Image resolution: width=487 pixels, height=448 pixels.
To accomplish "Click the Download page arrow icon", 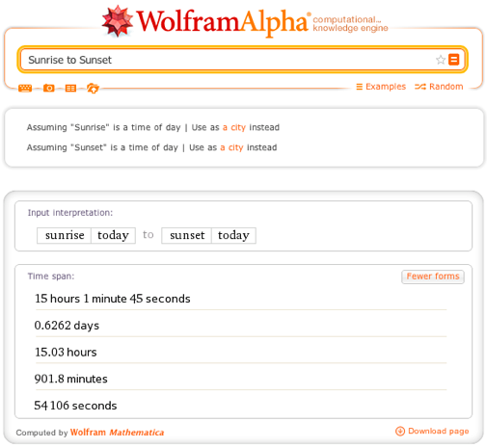I will pos(400,431).
